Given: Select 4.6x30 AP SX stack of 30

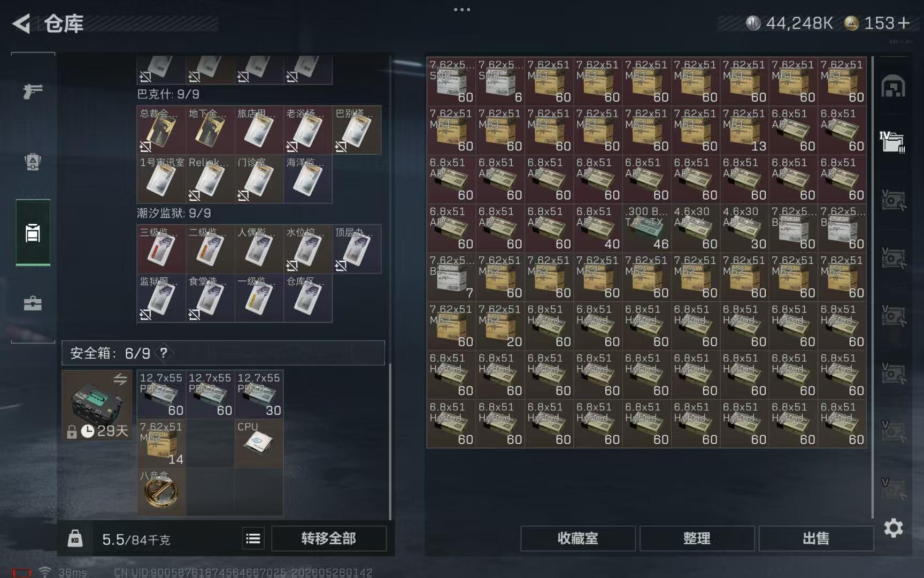Looking at the screenshot, I should [x=744, y=228].
